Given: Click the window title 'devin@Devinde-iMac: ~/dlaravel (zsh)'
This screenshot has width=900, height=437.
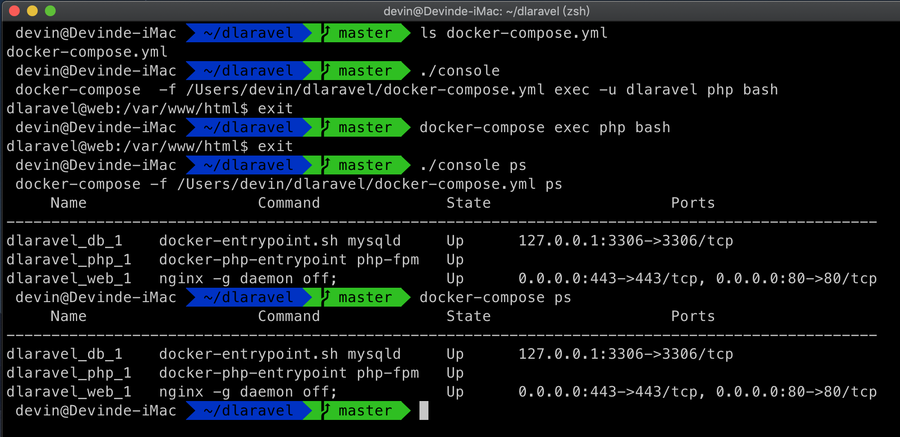Looking at the screenshot, I should [x=487, y=11].
